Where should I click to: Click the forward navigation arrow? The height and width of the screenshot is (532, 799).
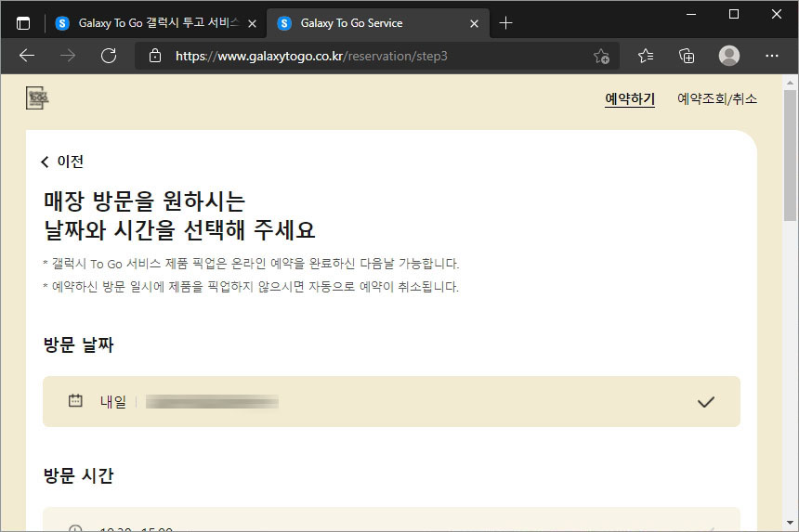(x=67, y=56)
